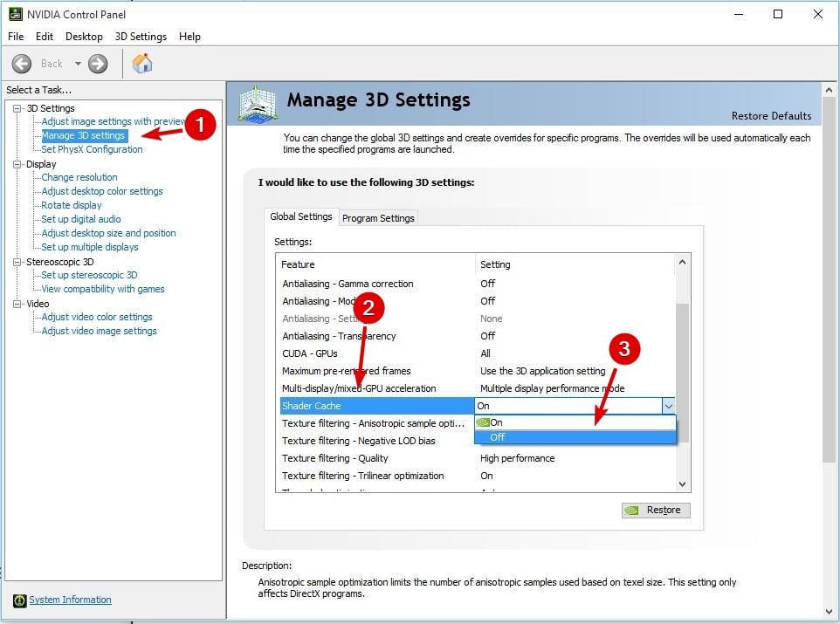Select Multi-display/mixed-GPU acceleration row
The width and height of the screenshot is (840, 624).
[x=477, y=388]
